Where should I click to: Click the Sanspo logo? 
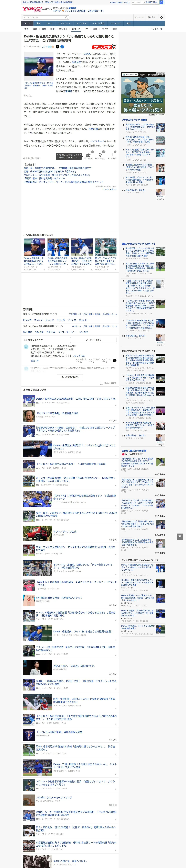pos(104,47)
